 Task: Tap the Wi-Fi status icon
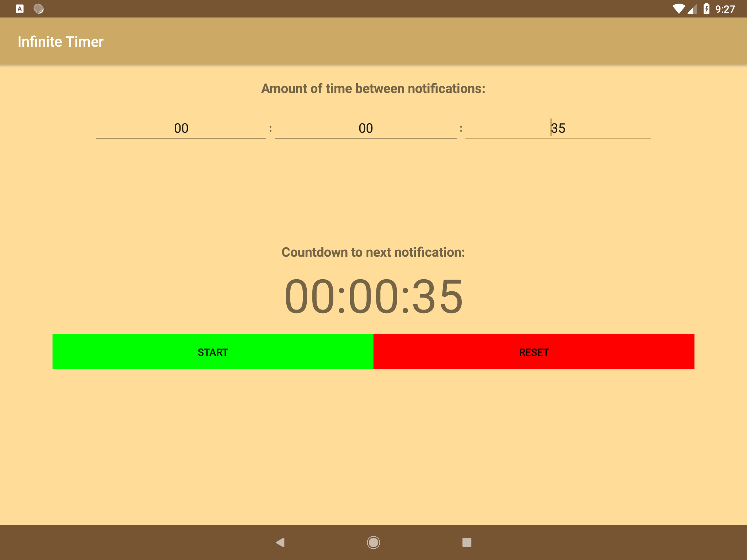(x=679, y=9)
